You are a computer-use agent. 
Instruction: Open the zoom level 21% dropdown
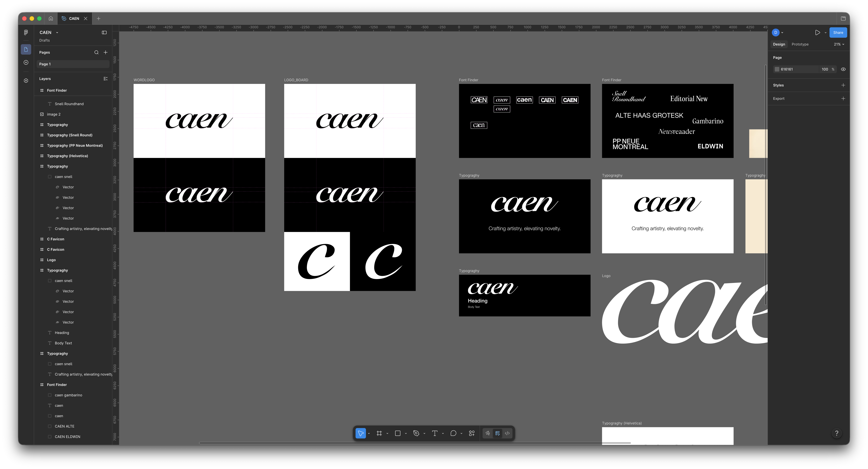839,44
